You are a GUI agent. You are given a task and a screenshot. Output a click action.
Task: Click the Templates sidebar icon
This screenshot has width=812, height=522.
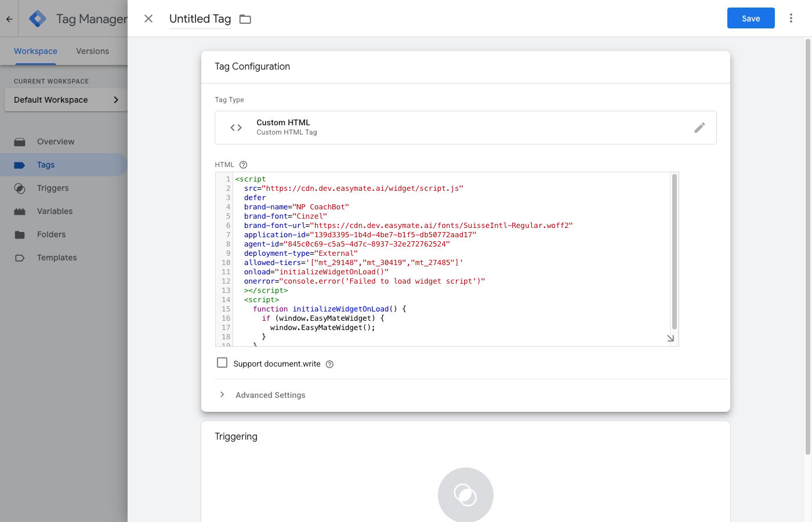(x=20, y=258)
